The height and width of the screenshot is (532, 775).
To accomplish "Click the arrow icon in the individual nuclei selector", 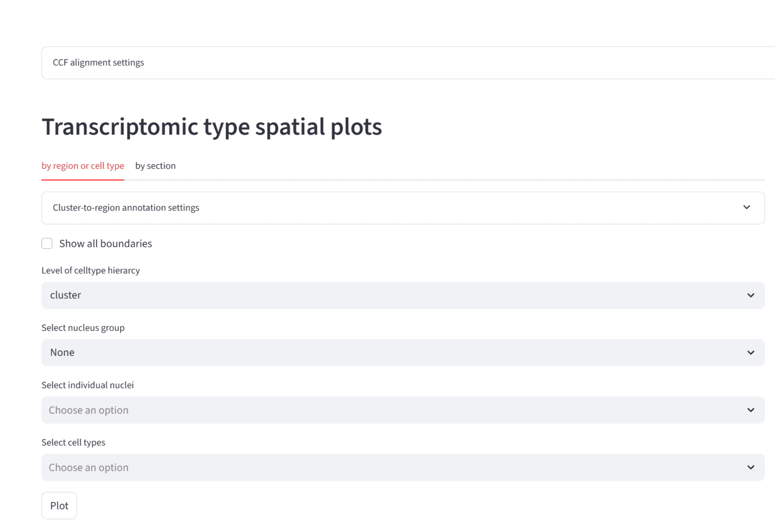I will point(751,410).
